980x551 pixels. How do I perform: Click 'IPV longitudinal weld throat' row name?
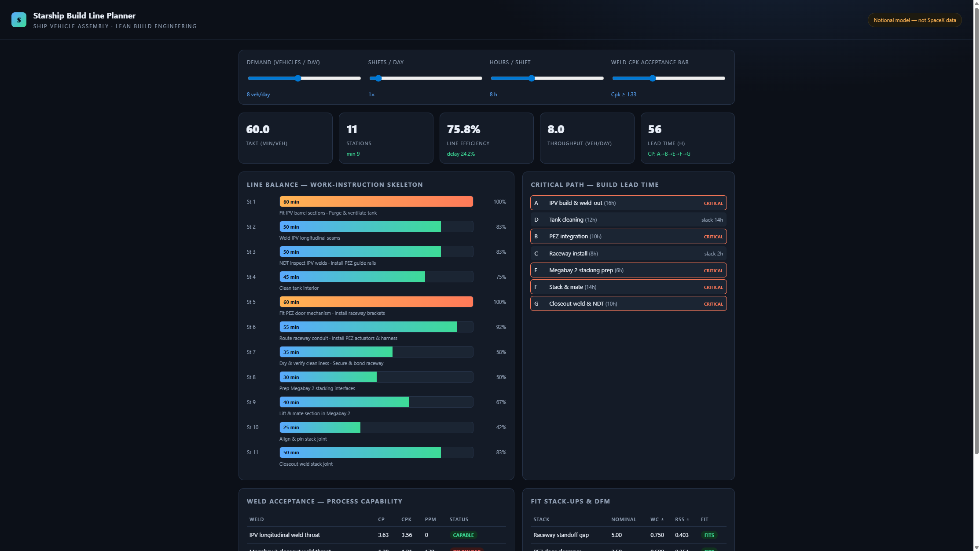pos(285,535)
